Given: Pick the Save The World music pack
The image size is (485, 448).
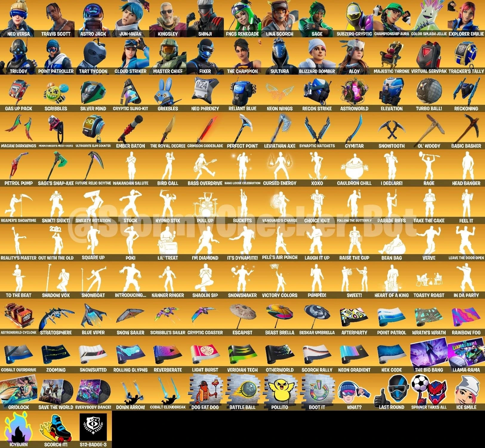Looking at the screenshot, I should pos(56,392).
